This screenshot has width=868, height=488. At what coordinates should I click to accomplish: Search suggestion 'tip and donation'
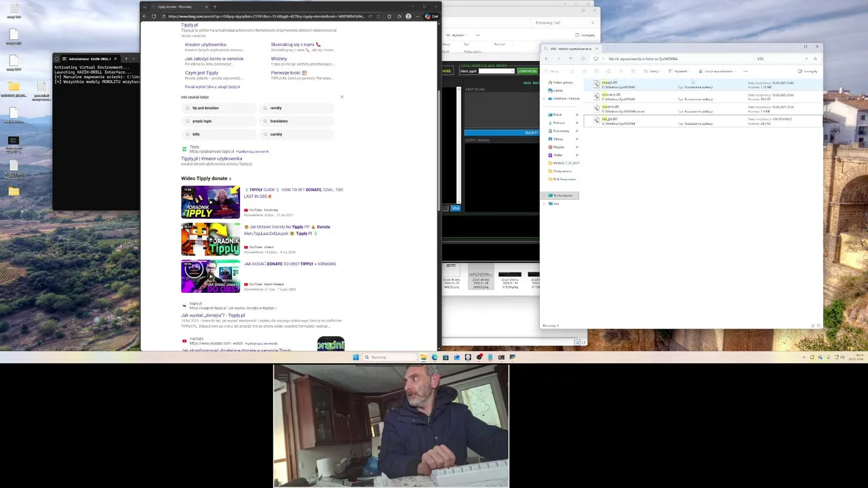coord(220,108)
